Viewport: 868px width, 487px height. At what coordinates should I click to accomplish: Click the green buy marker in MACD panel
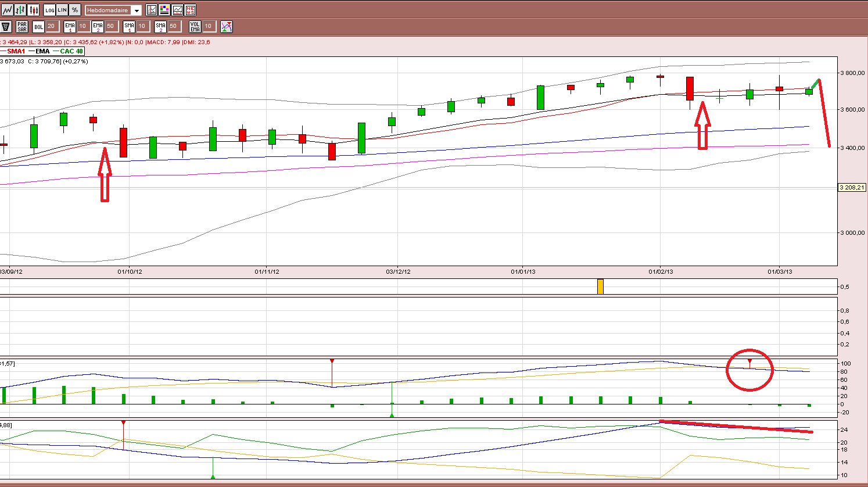pos(392,415)
